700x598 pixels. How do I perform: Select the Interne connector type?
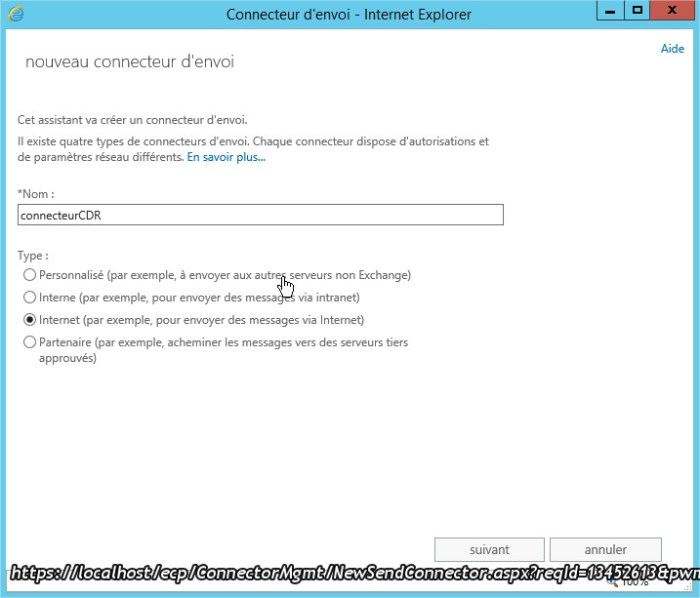pos(29,297)
